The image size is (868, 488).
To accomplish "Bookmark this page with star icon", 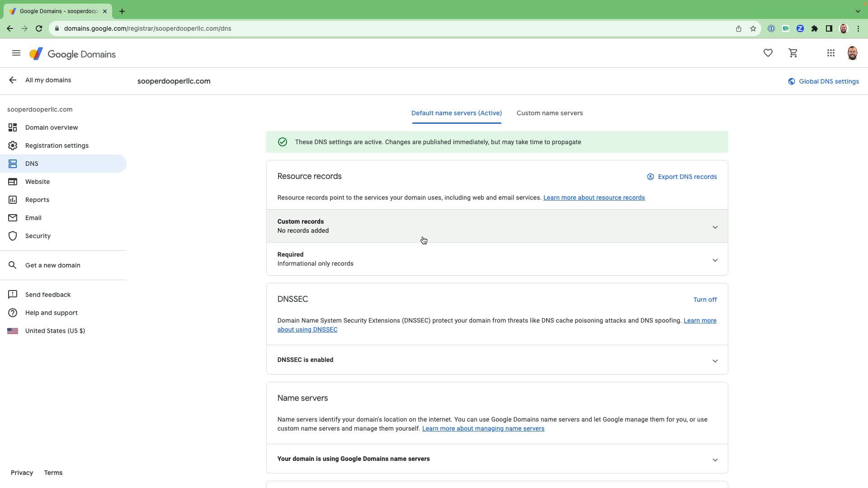I will [x=753, y=28].
